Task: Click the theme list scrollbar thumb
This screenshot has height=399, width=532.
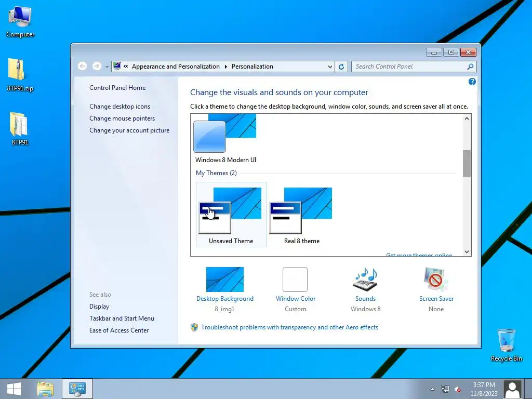Action: click(x=467, y=164)
